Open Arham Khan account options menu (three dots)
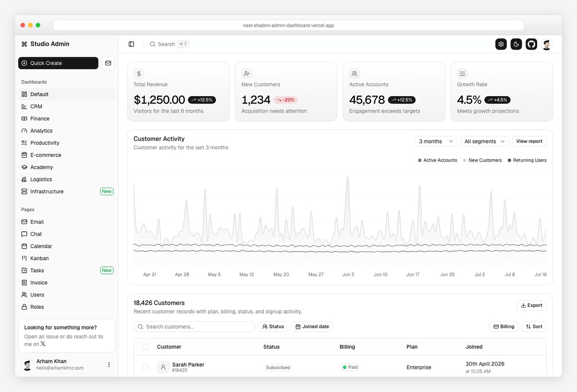The height and width of the screenshot is (392, 577). click(109, 365)
